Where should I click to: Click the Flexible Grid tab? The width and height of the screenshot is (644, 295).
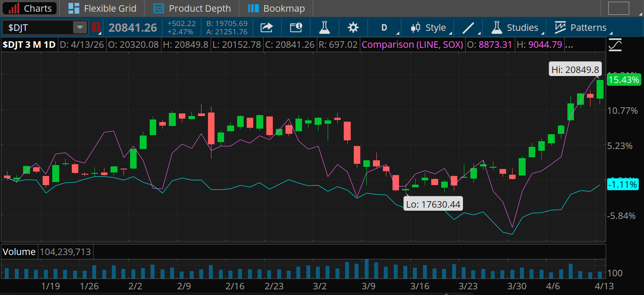(101, 8)
